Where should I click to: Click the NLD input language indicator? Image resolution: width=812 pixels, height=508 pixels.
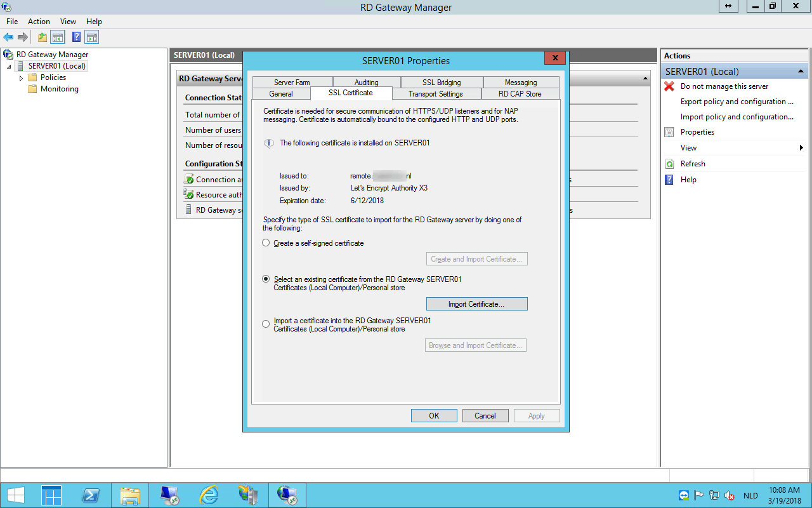750,495
